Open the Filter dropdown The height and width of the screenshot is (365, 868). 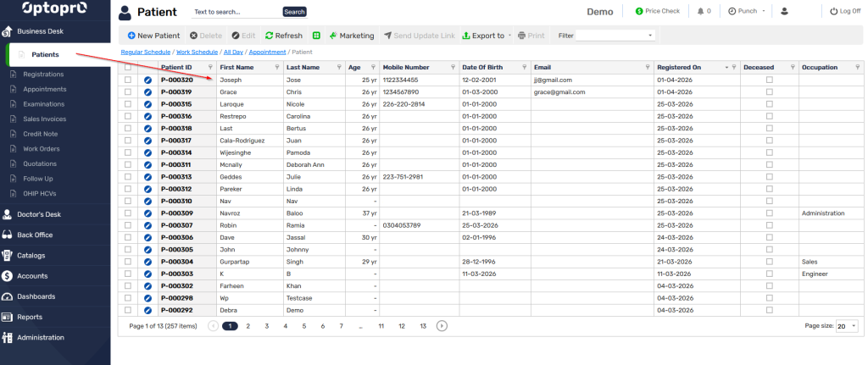tap(615, 36)
